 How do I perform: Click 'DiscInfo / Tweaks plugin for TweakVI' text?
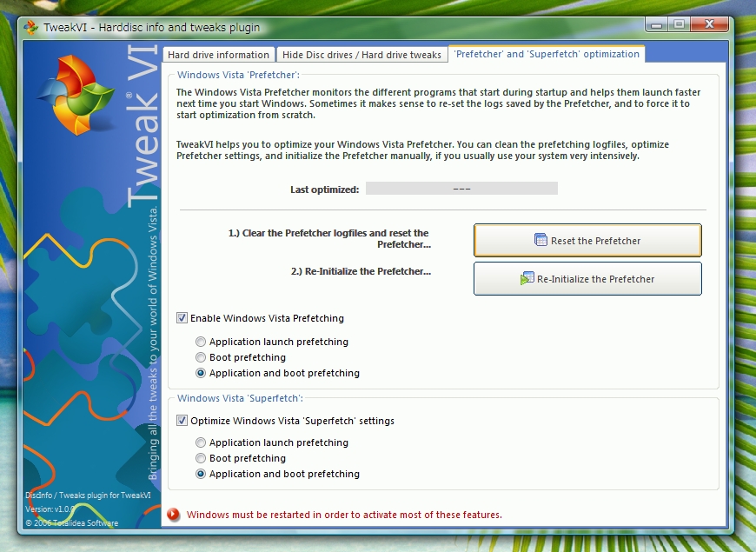click(88, 495)
